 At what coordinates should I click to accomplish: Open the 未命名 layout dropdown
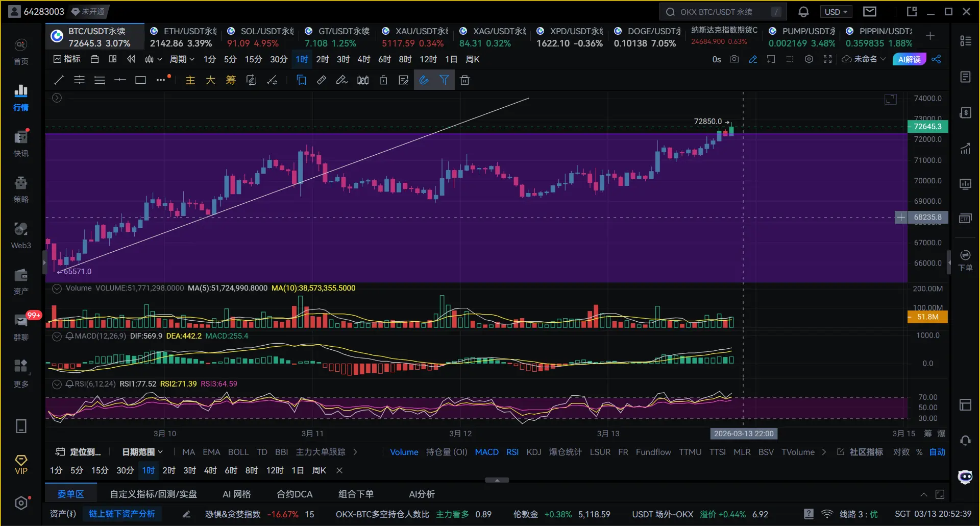(864, 59)
